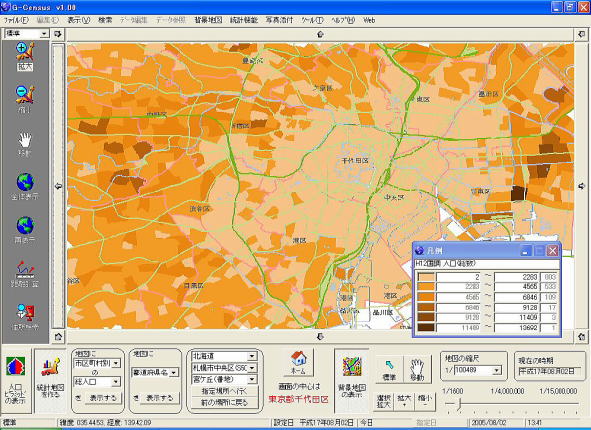Open the map scale 1/100489 dropdown
591x430 pixels.
[x=497, y=370]
